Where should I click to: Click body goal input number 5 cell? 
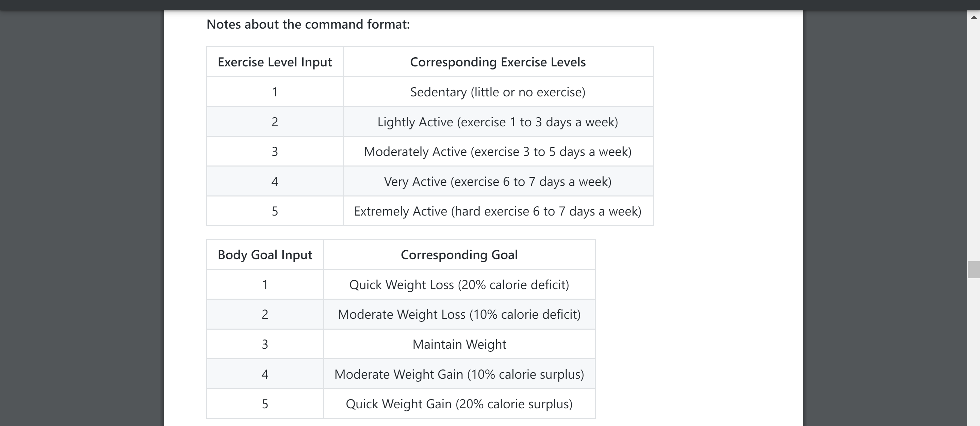(x=265, y=404)
